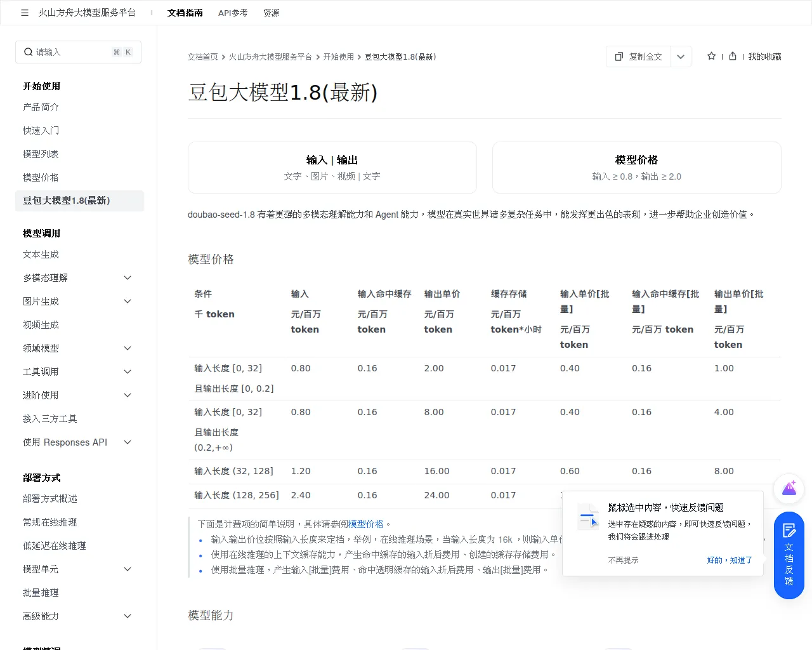The width and height of the screenshot is (812, 650).
Task: Click the 模型价格 link in the note
Action: tap(366, 524)
